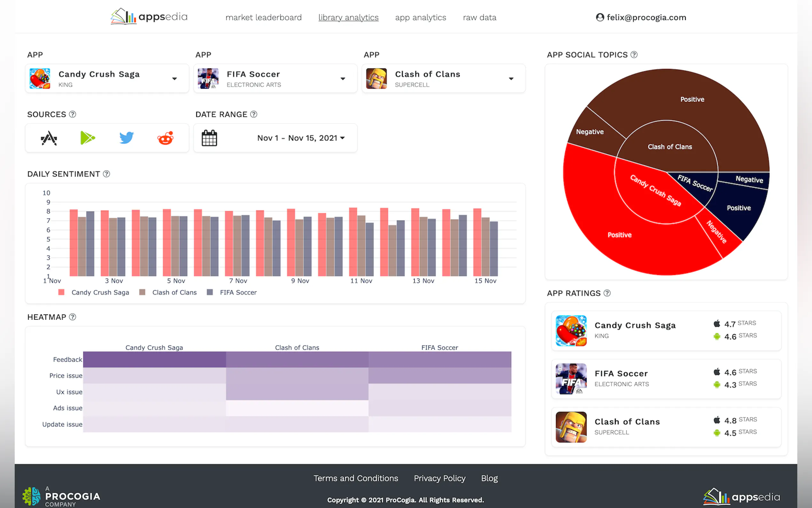
Task: Click the help icon beside SOURCES
Action: (73, 114)
